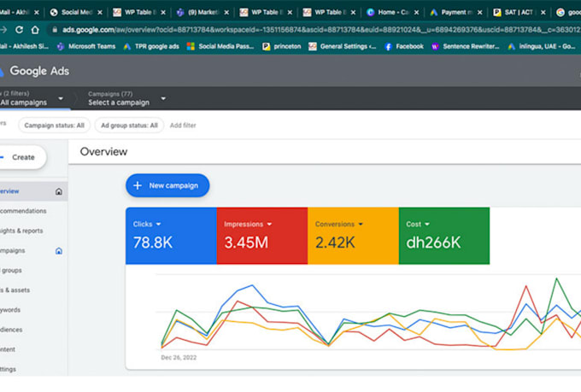
Task: Open Settings in the sidebar
Action: (x=9, y=370)
